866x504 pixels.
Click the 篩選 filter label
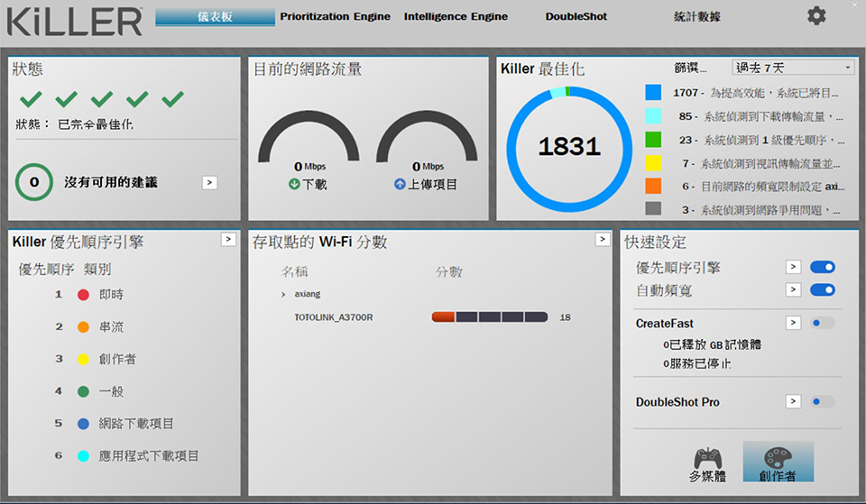690,68
